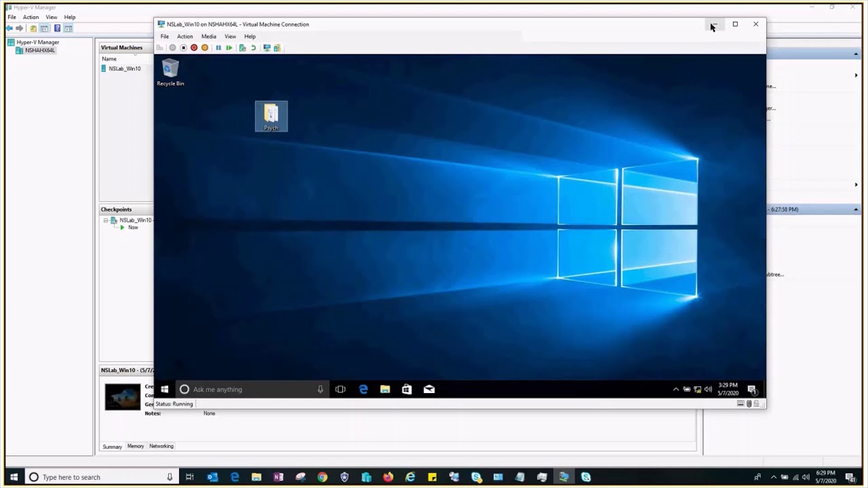Click guest volume icon in system tray
This screenshot has height=488, width=868.
[708, 389]
